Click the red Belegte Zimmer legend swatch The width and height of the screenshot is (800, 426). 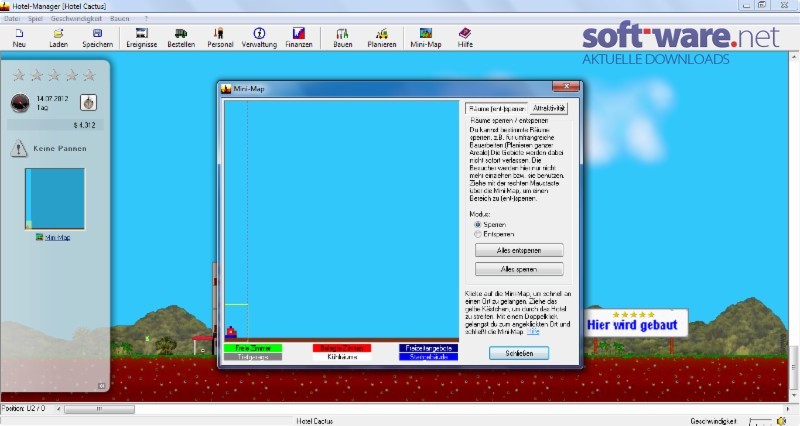click(341, 348)
